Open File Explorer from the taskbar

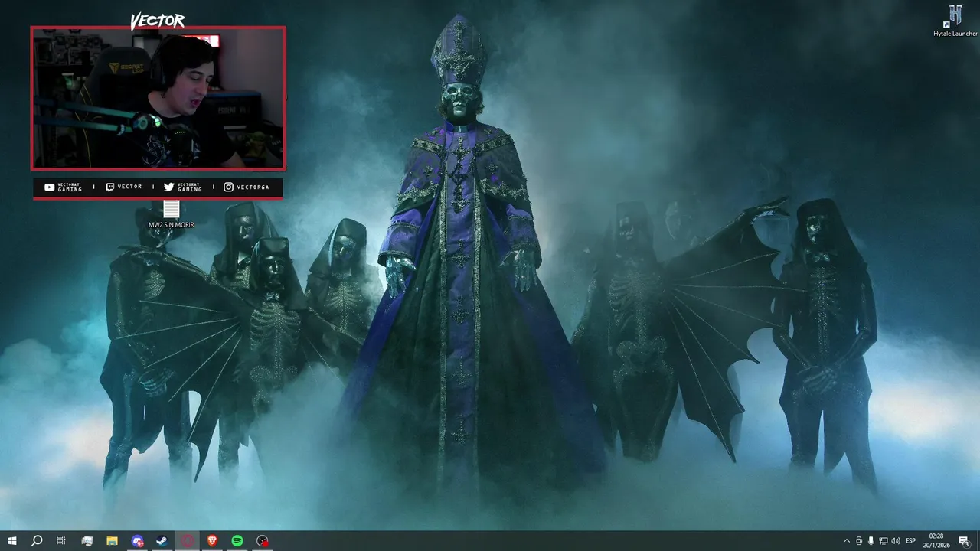pos(112,541)
